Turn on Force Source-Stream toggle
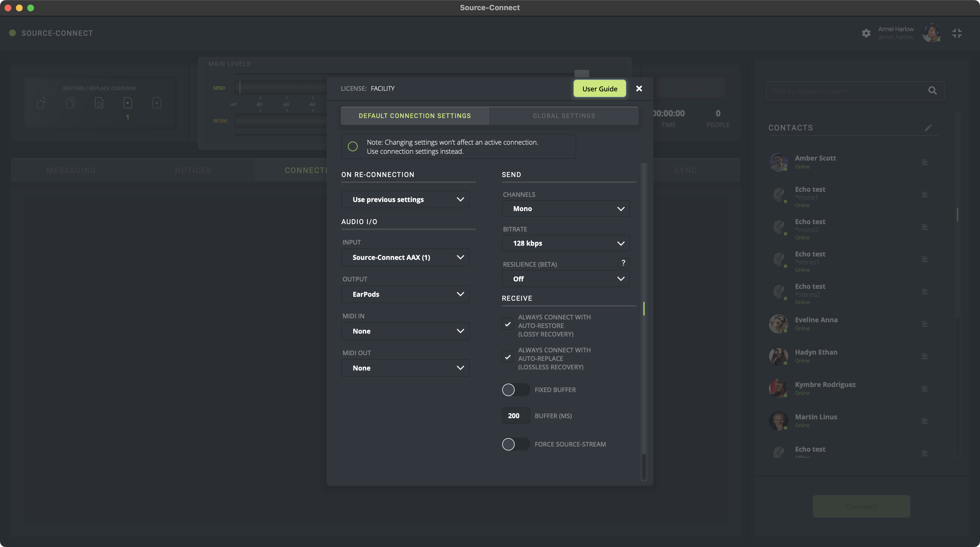 click(x=515, y=444)
